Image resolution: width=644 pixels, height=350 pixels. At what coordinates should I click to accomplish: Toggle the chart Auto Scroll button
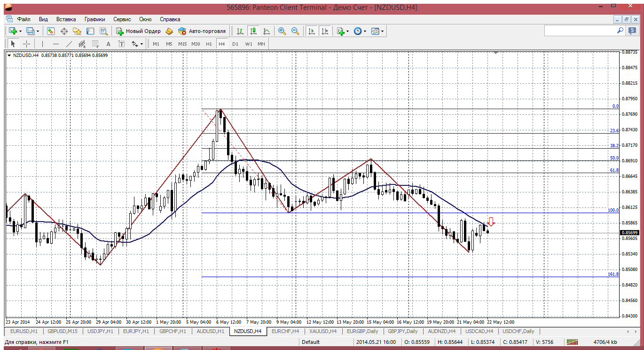(x=311, y=31)
